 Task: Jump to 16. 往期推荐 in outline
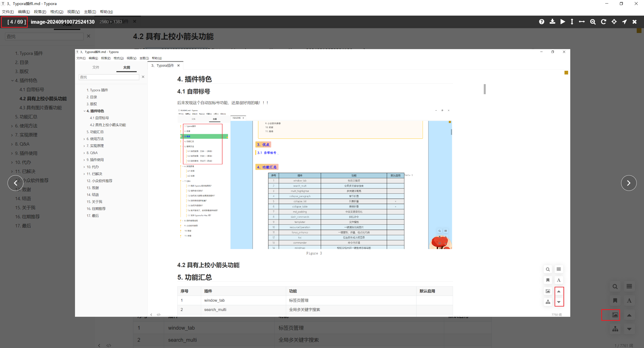click(x=27, y=217)
